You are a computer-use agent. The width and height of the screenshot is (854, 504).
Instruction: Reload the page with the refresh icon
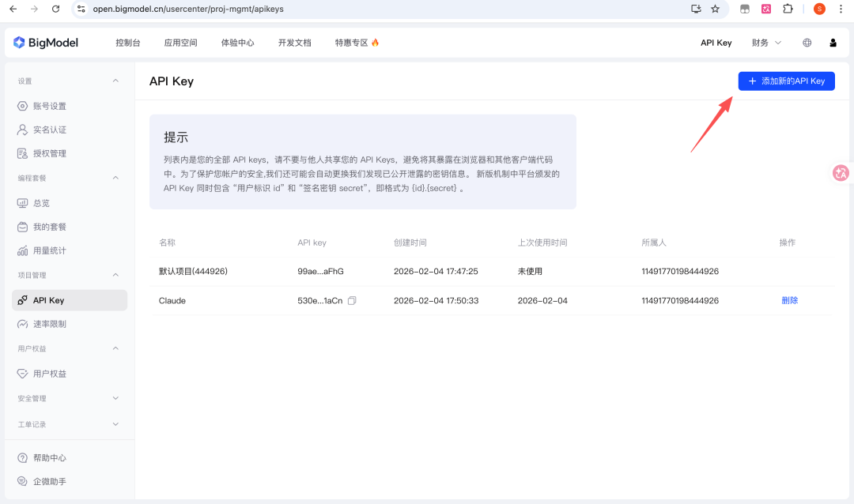click(55, 9)
